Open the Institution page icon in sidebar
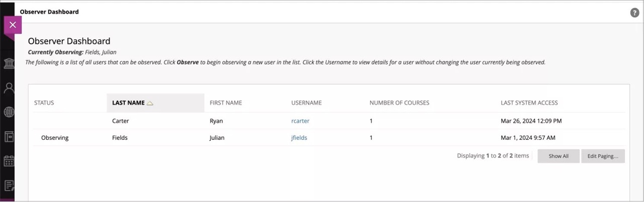Viewport: 644px width, 202px height. point(9,64)
